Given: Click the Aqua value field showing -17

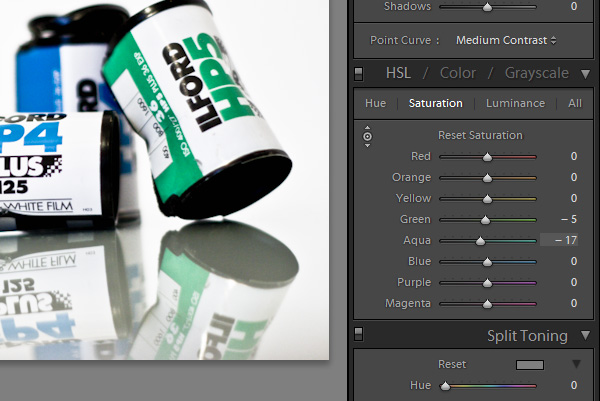Looking at the screenshot, I should 559,240.
